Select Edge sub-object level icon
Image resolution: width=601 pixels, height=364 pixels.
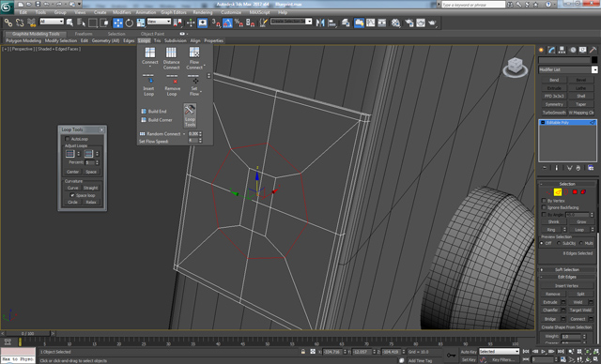click(558, 191)
